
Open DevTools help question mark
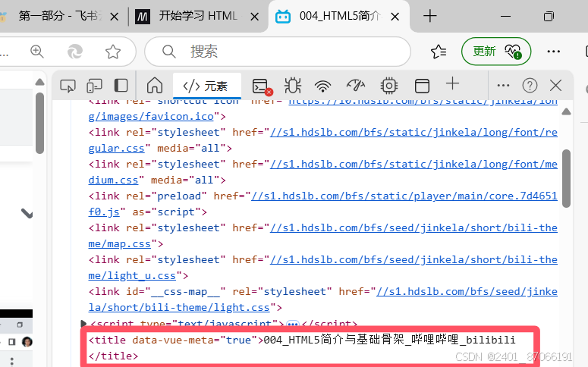pos(530,86)
